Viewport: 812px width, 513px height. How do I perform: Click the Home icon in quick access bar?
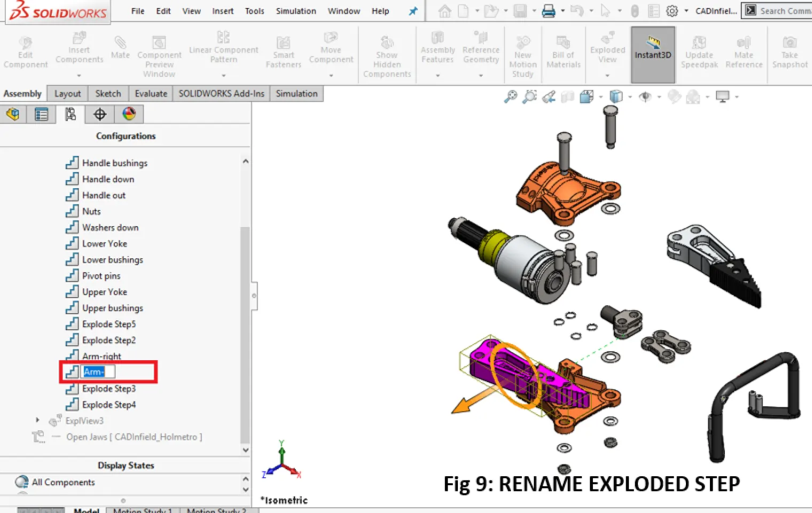(x=444, y=11)
